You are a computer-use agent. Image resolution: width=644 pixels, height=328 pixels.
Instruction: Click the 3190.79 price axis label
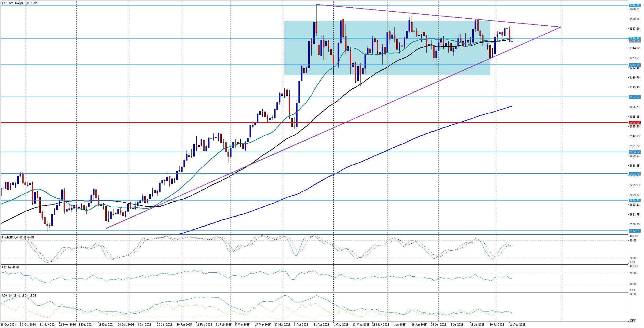pos(634,77)
